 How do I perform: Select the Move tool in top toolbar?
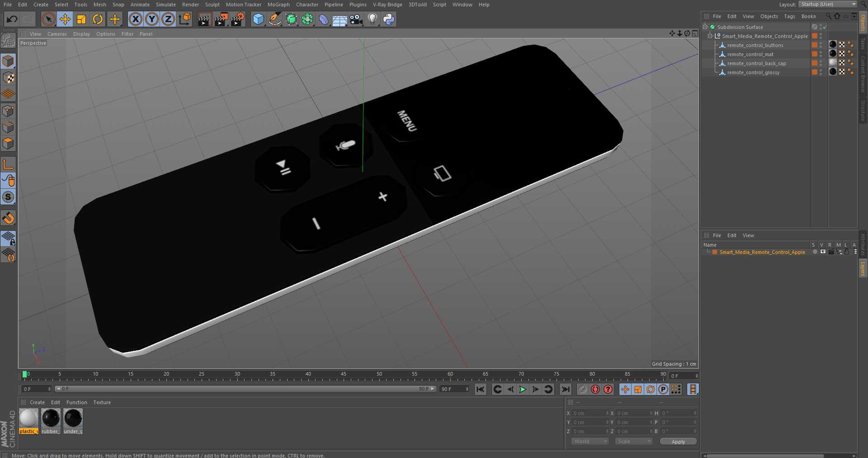click(x=65, y=19)
